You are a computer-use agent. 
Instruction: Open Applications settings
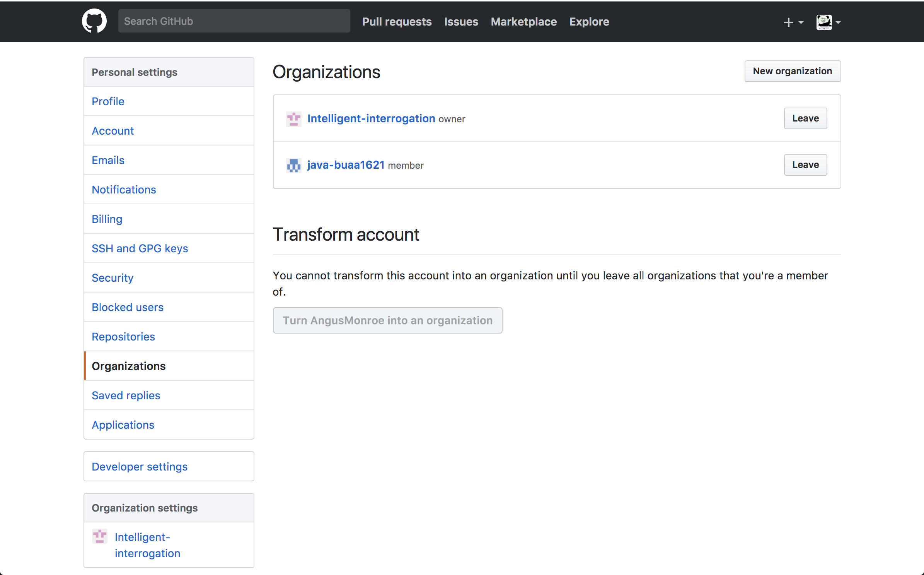(x=169, y=425)
